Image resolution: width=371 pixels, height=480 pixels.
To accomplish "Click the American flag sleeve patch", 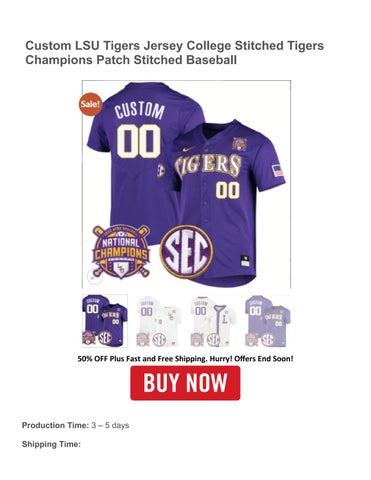I will click(277, 171).
